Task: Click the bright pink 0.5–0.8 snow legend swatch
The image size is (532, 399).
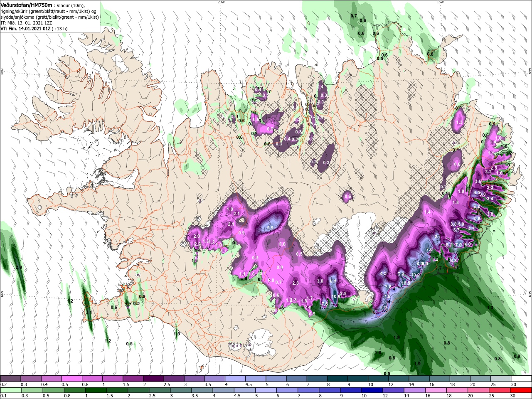Action: click(71, 379)
